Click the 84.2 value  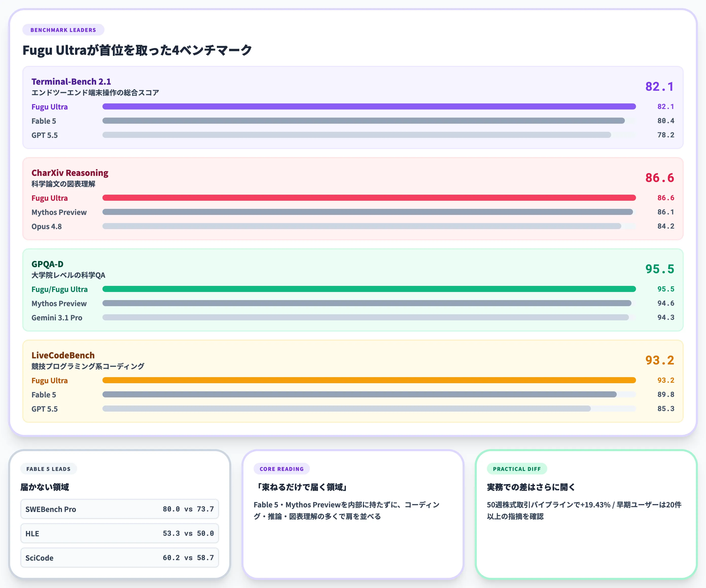click(666, 226)
